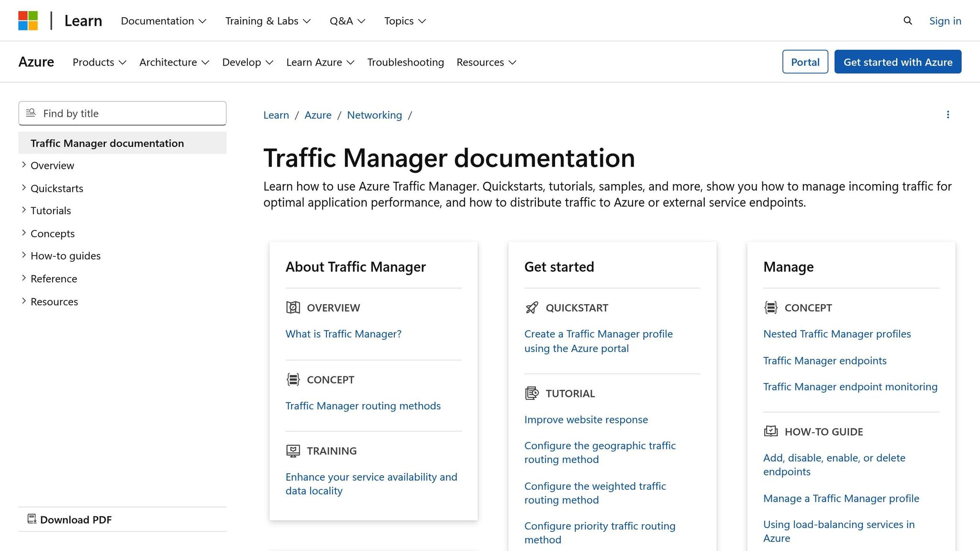
Task: Click the Networking breadcrumb link
Action: click(374, 115)
